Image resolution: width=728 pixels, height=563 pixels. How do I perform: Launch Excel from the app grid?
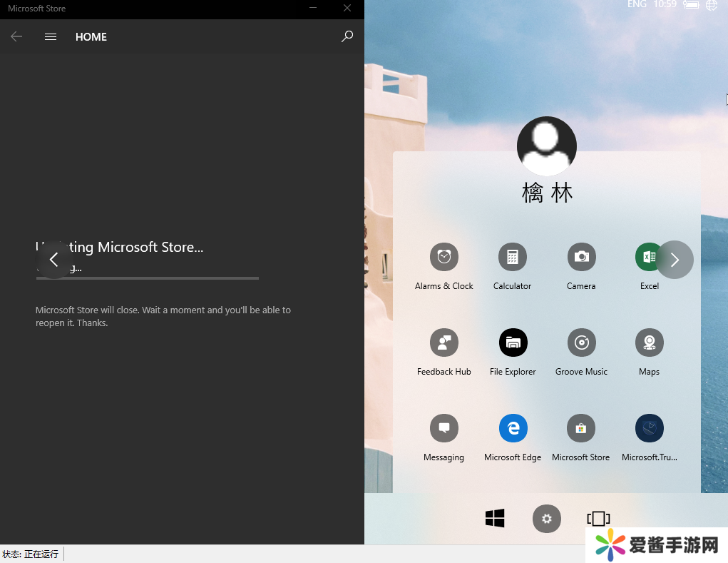pos(647,257)
